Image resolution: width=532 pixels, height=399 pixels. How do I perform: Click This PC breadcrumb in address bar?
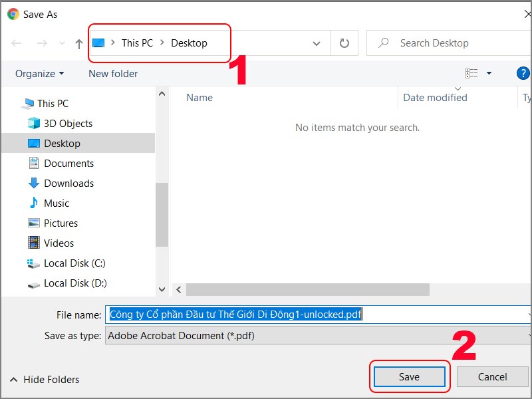pos(137,43)
